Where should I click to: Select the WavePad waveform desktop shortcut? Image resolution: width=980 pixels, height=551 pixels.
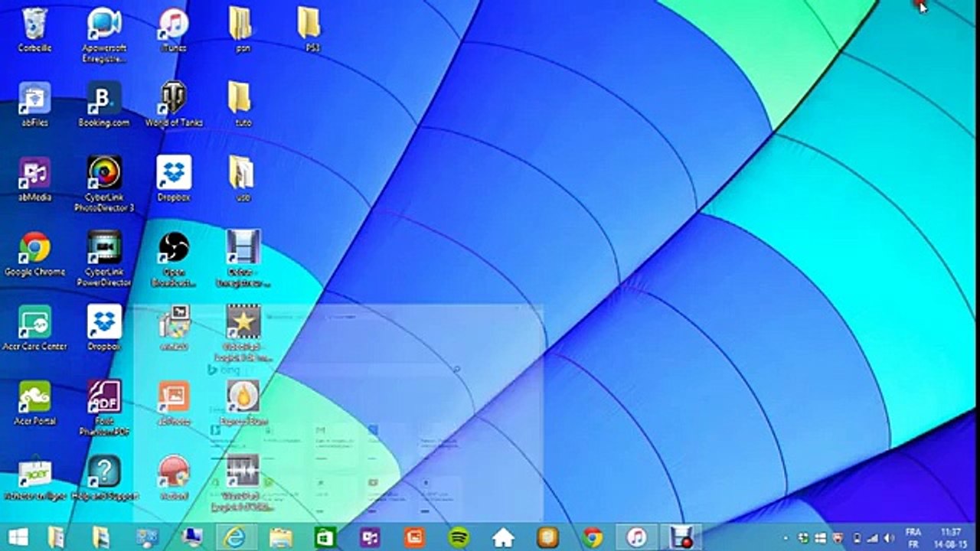pos(243,484)
